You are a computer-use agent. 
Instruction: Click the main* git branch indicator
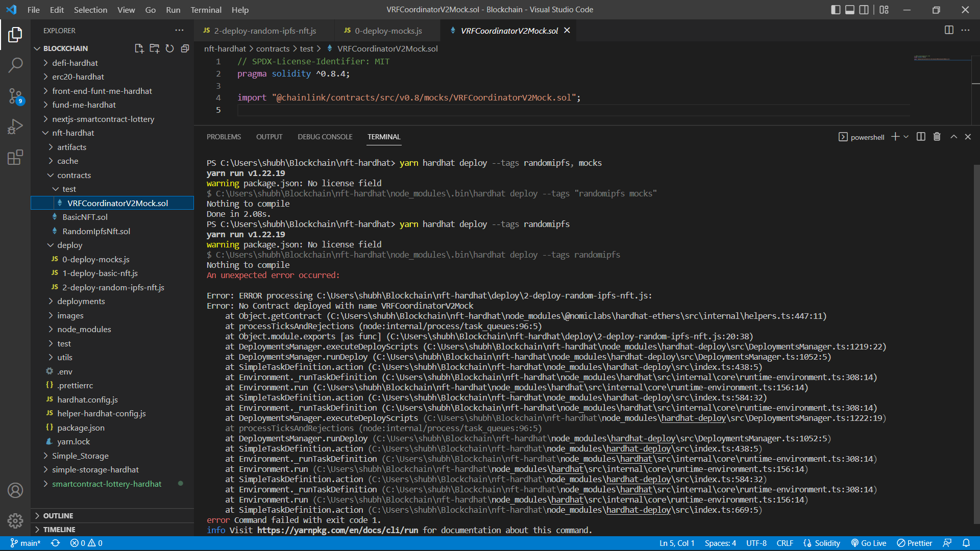pos(25,543)
